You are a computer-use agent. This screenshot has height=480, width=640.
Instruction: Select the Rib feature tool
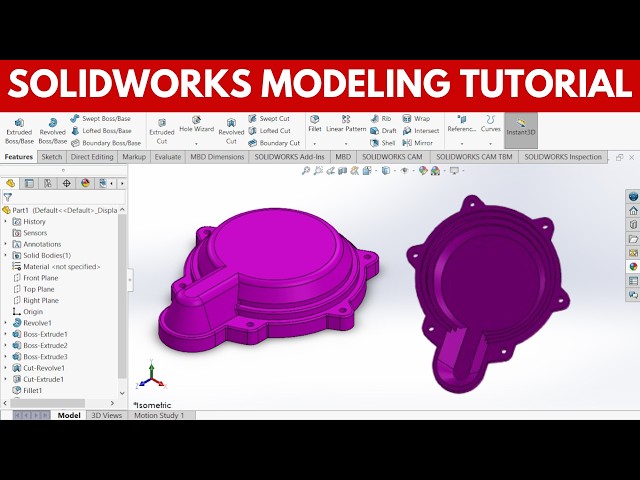point(381,118)
